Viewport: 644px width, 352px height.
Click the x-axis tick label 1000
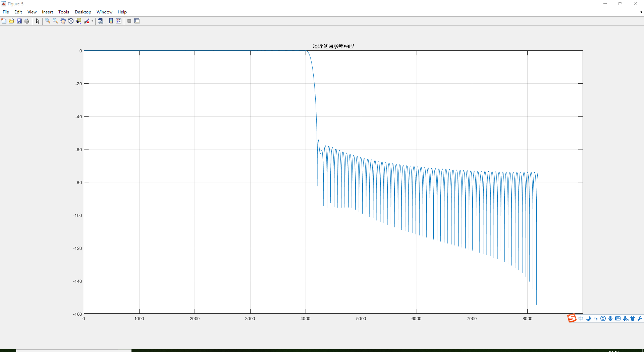(139, 318)
